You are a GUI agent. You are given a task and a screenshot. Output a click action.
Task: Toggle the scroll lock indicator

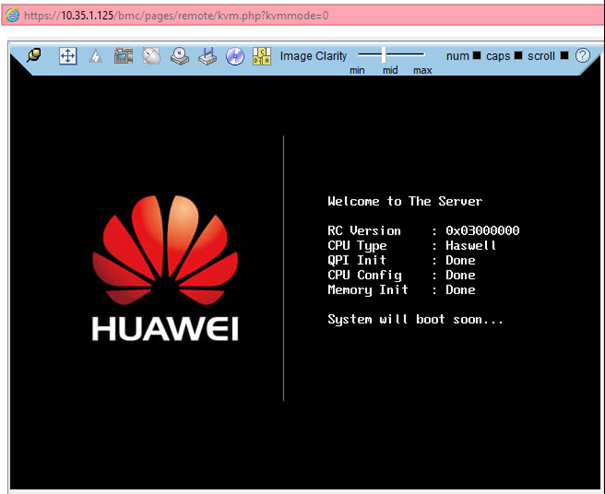pyautogui.click(x=564, y=56)
